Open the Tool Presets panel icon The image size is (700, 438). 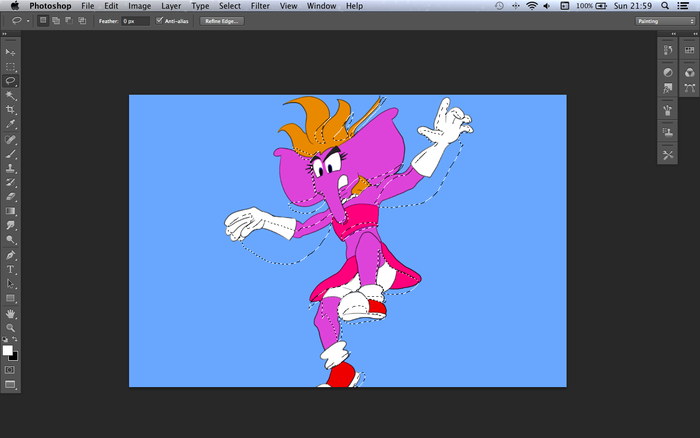tap(668, 153)
